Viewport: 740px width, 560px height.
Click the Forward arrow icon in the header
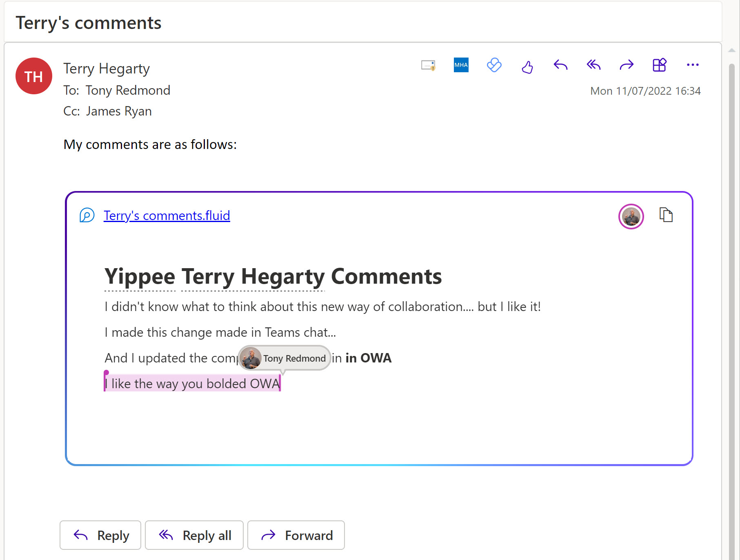(626, 65)
